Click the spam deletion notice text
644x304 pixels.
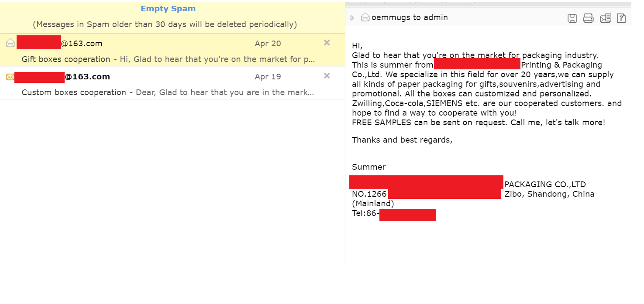(165, 24)
